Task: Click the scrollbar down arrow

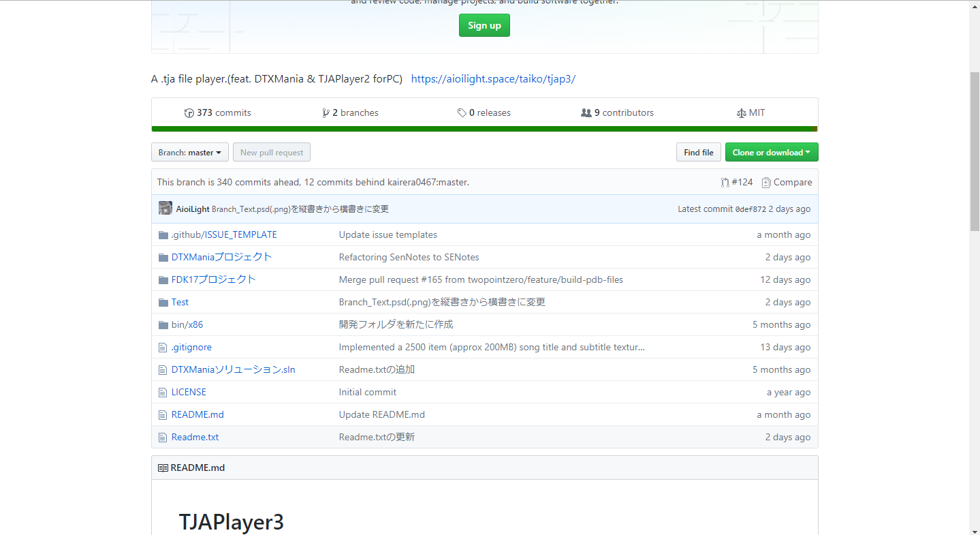Action: pyautogui.click(x=975, y=530)
